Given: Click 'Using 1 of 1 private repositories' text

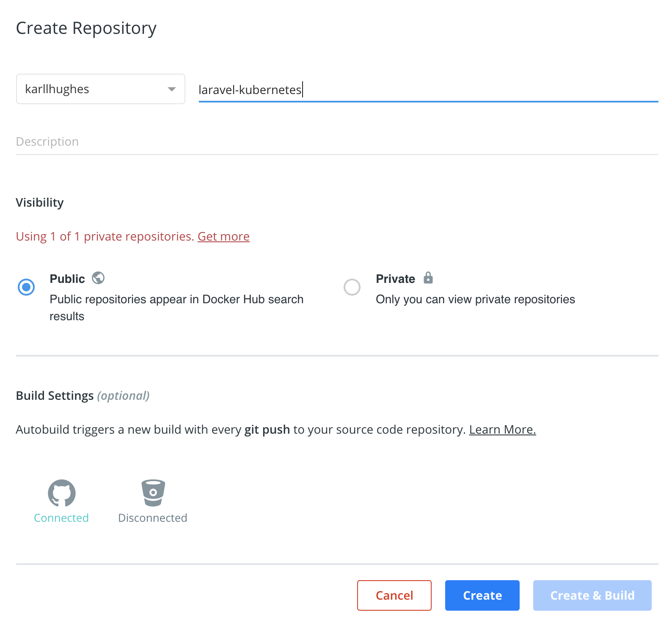Looking at the screenshot, I should click(105, 236).
